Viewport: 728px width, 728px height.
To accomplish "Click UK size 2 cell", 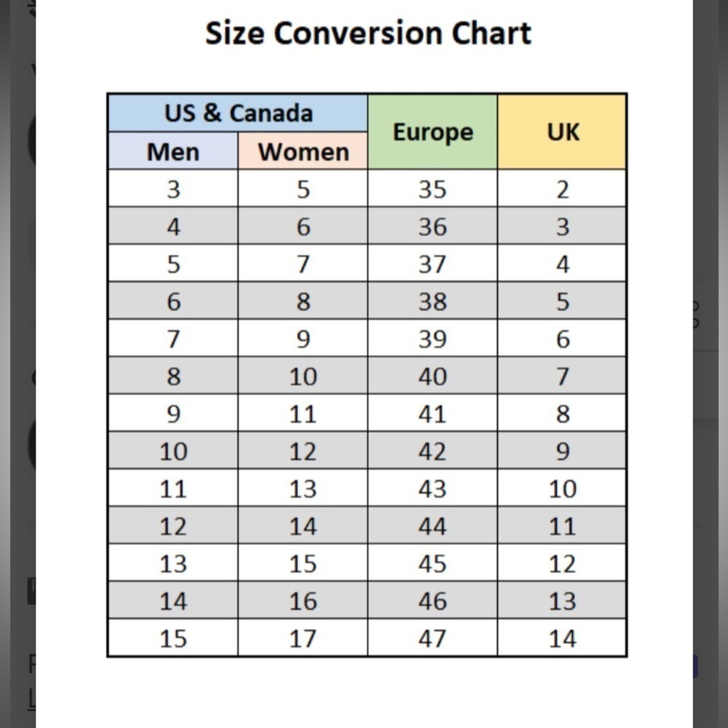I will (x=562, y=189).
